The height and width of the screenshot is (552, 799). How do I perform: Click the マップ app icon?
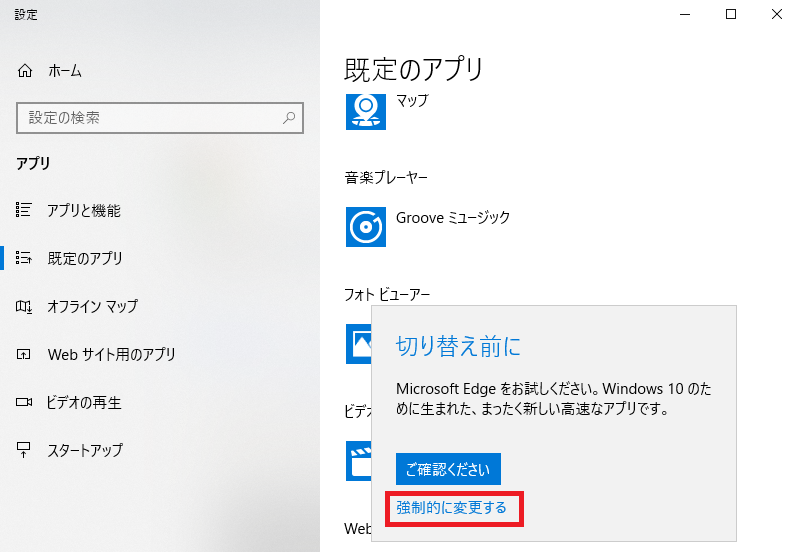point(366,112)
